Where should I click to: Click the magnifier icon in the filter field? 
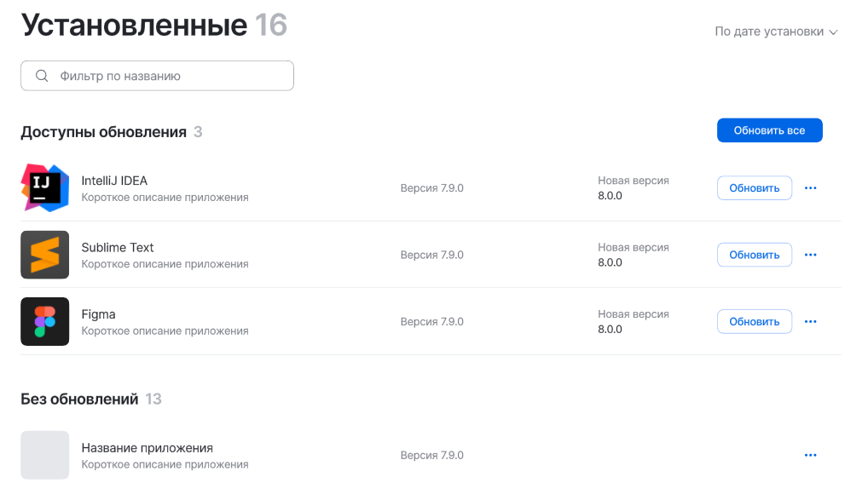coord(42,76)
